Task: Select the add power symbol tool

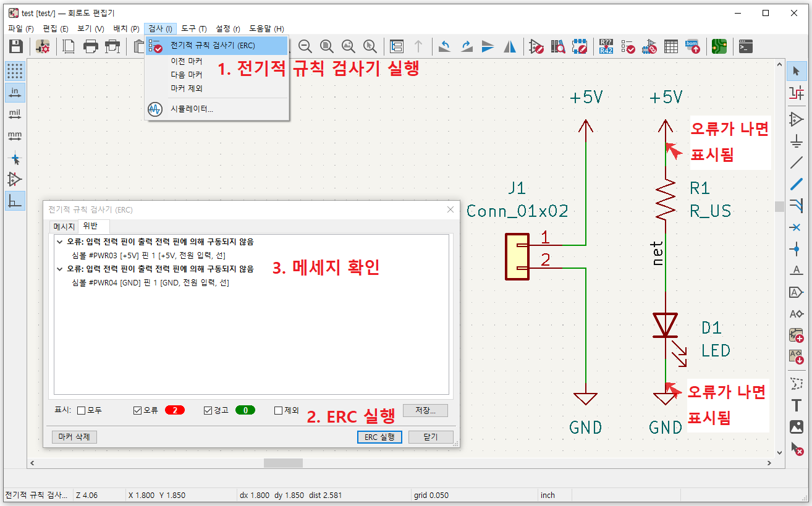Action: point(797,141)
